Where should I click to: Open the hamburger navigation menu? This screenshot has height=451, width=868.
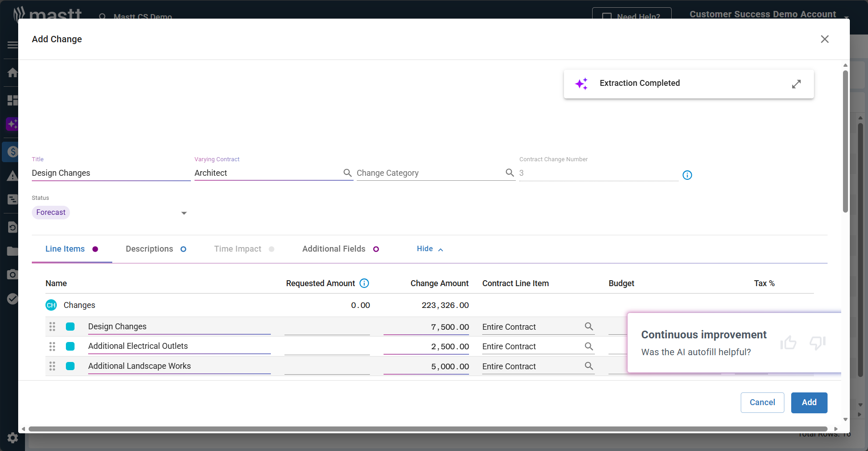pos(12,45)
